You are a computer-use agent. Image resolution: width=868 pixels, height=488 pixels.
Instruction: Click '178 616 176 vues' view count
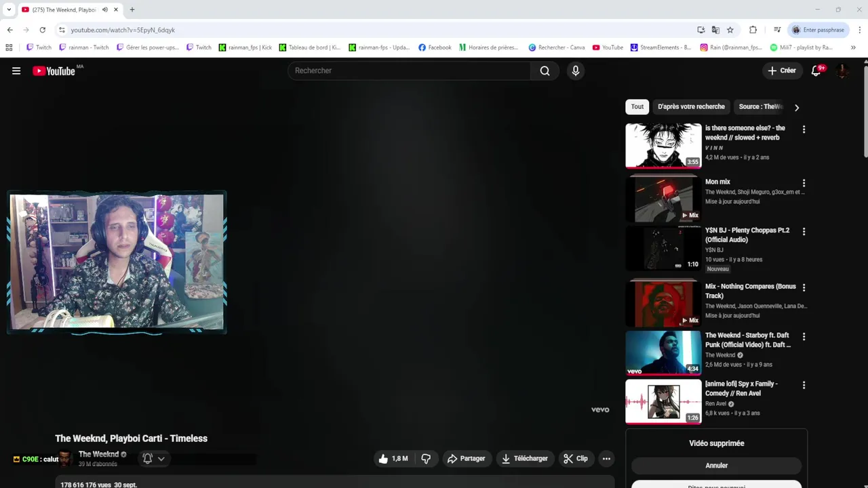pos(85,485)
